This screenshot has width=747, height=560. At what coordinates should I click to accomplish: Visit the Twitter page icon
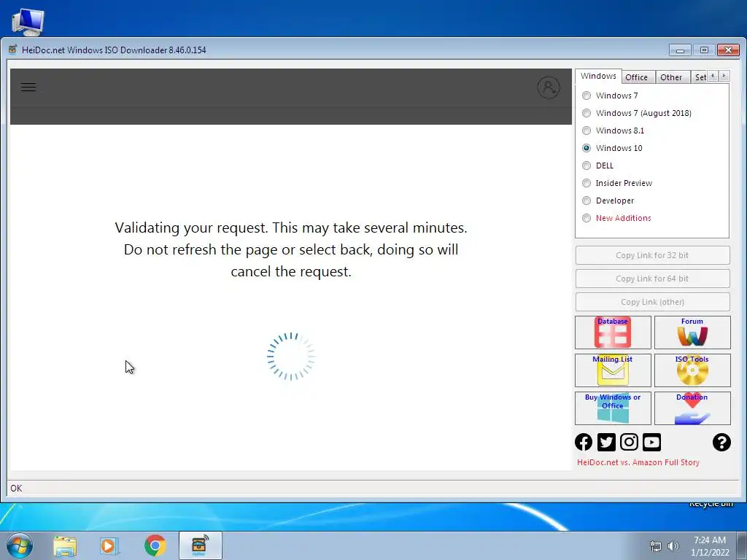(606, 443)
